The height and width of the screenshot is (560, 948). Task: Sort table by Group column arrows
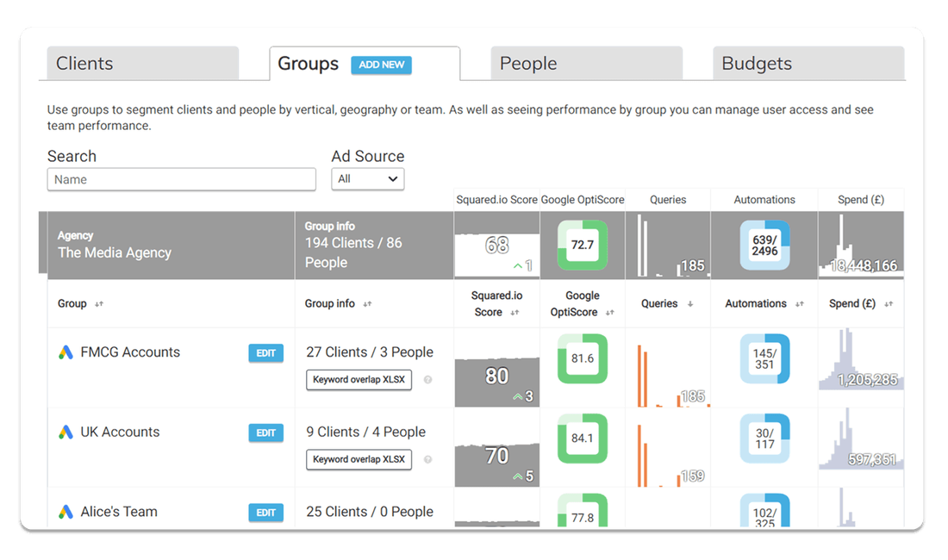click(x=99, y=304)
